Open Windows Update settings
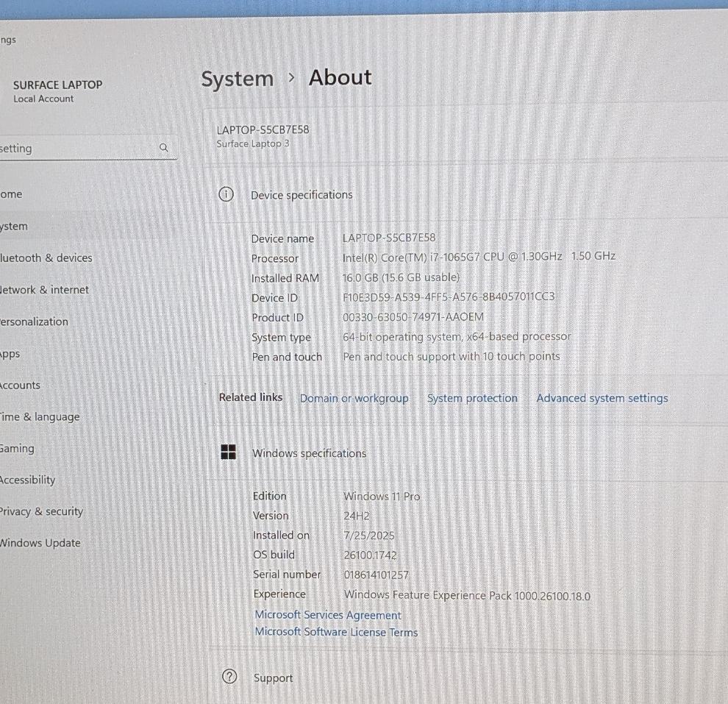Viewport: 728px width, 704px height. 40,543
